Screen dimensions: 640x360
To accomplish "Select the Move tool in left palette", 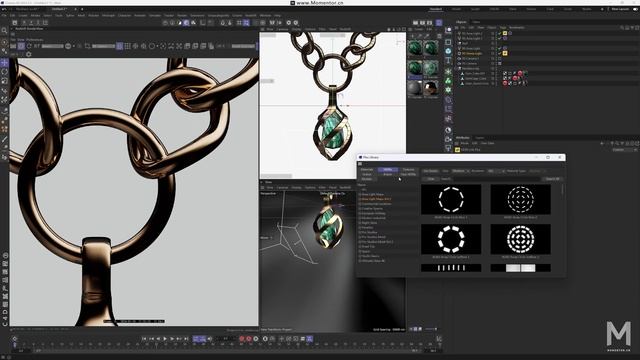I will [4, 62].
